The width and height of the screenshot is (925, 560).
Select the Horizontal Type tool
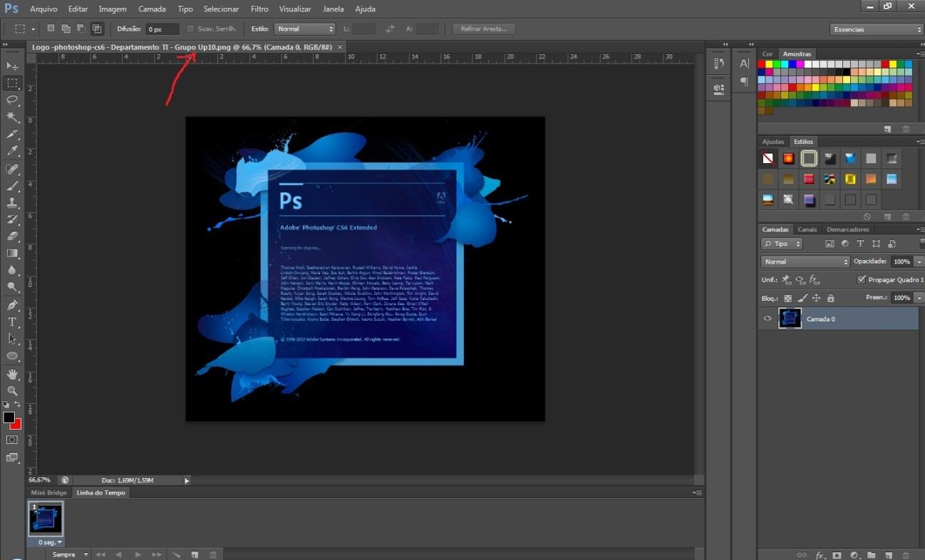click(12, 322)
